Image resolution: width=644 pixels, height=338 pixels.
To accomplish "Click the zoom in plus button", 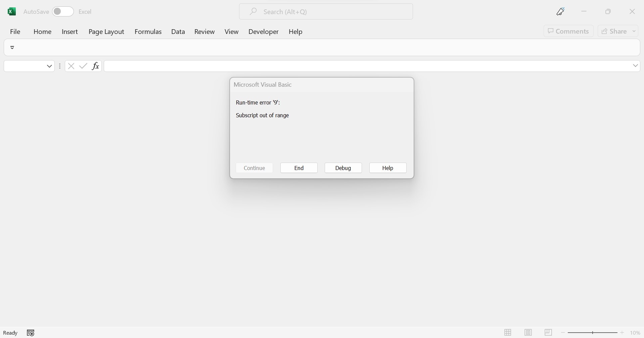I will (622, 333).
